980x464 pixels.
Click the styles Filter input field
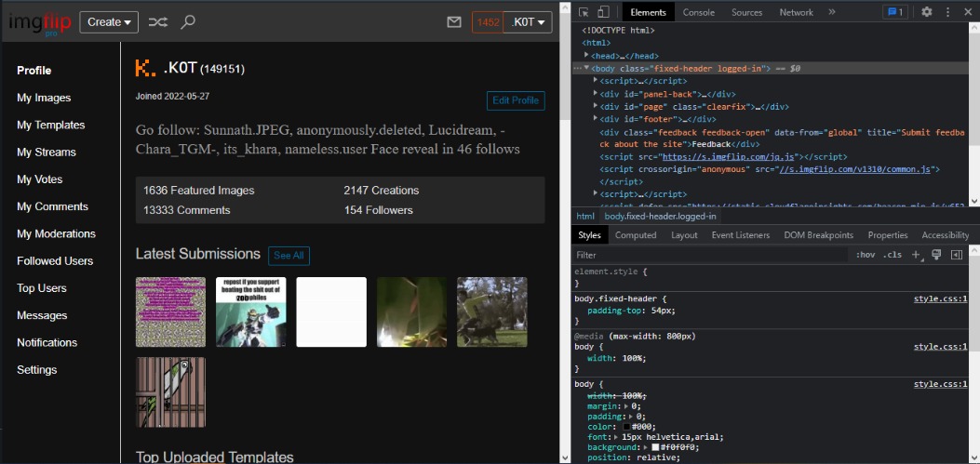tap(710, 255)
